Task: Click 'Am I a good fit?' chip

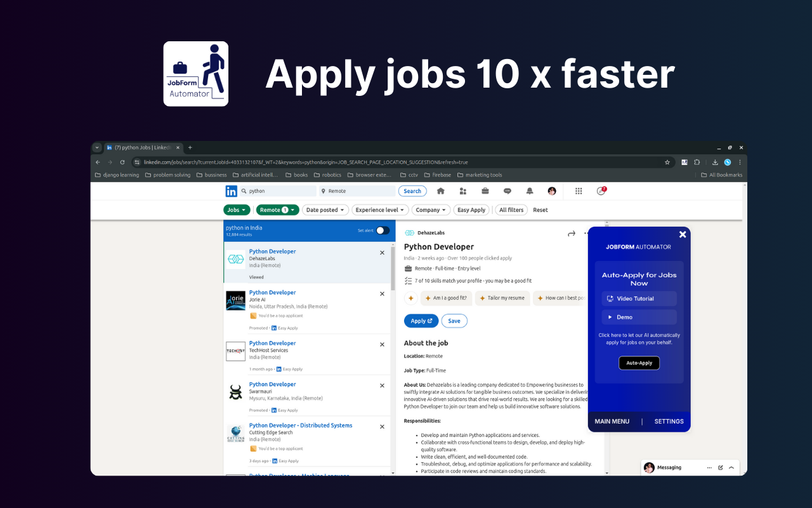Action: 446,298
